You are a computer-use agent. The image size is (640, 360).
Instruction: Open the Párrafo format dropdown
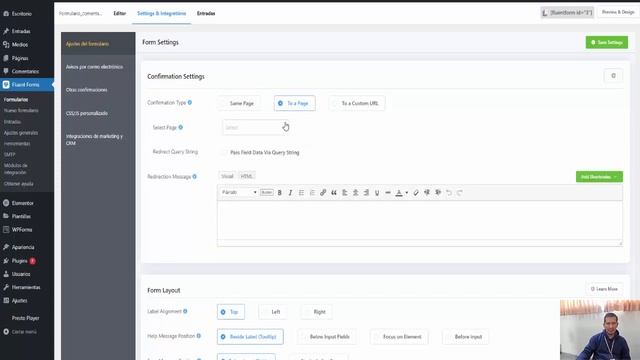(x=239, y=192)
